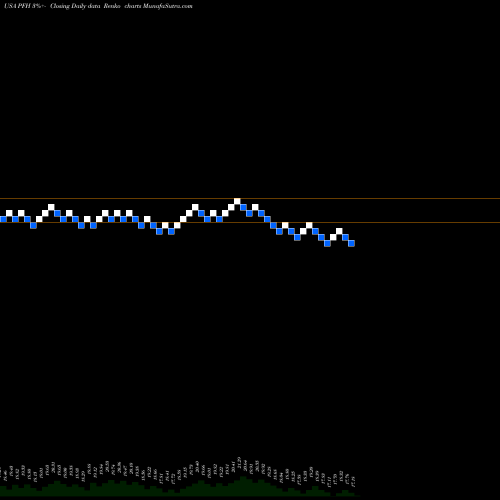Select the highest white Renko brick at the peak

(237, 201)
